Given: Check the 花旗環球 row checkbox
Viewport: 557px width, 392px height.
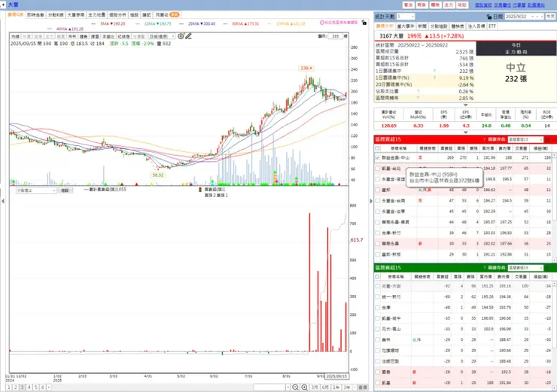Looking at the screenshot, I should tap(377, 351).
